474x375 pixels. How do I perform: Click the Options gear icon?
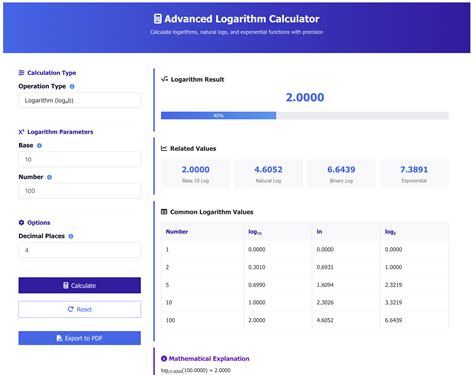[21, 222]
